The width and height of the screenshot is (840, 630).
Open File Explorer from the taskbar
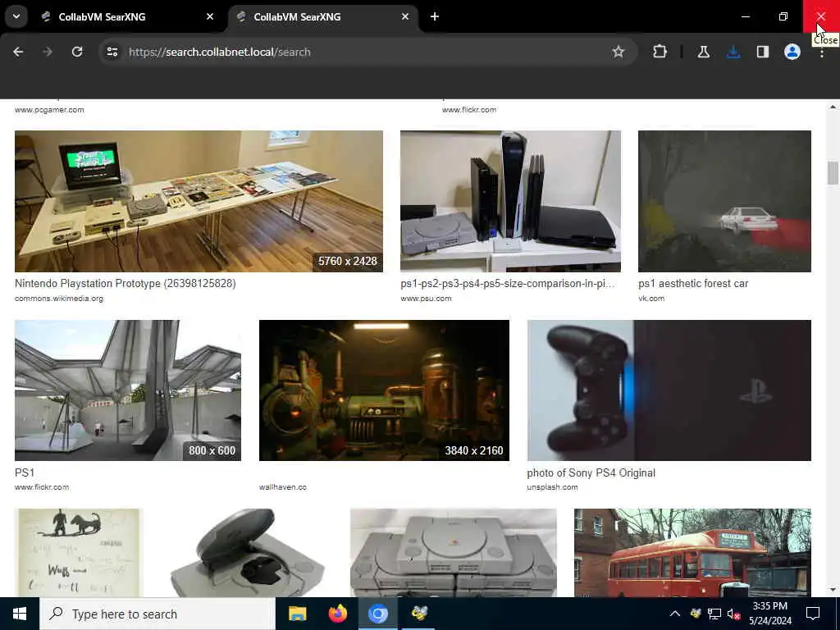point(297,614)
